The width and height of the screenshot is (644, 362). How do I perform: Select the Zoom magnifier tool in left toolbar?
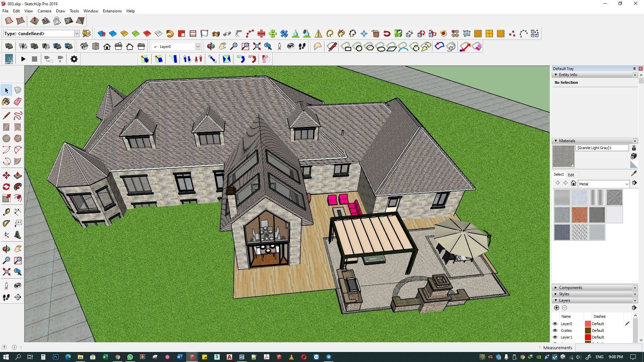coord(6,260)
